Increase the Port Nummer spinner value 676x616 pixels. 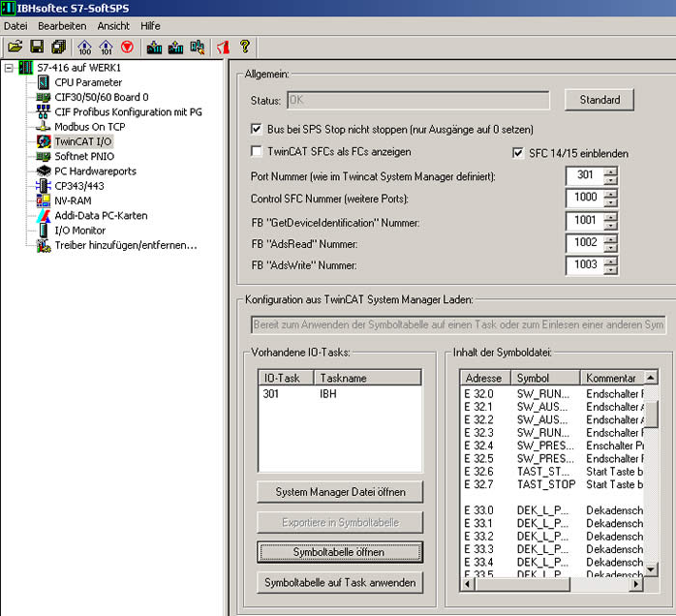pyautogui.click(x=610, y=172)
